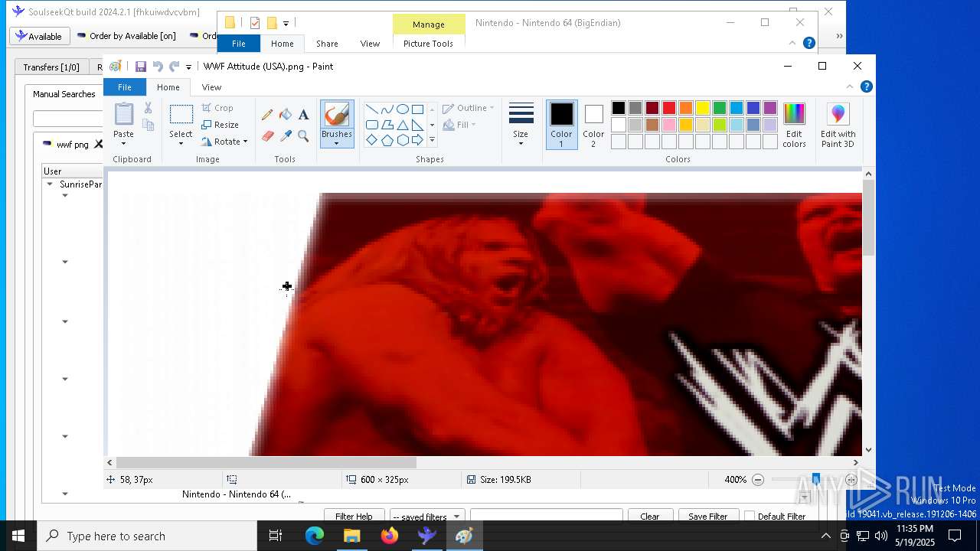Choose the Right arrow shape
This screenshot has height=551, width=980.
(x=417, y=140)
